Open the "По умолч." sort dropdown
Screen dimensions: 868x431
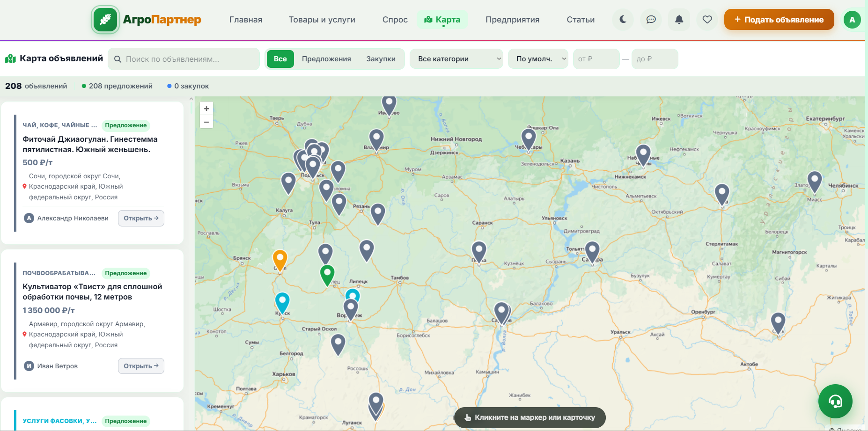pyautogui.click(x=538, y=59)
